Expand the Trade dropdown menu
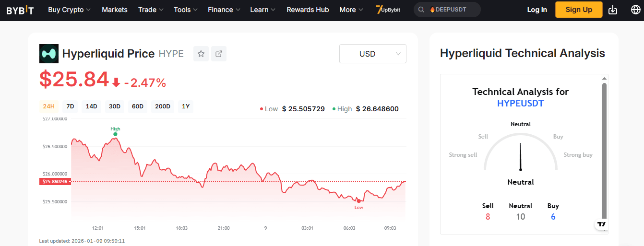Image resolution: width=644 pixels, height=246 pixels. [151, 10]
